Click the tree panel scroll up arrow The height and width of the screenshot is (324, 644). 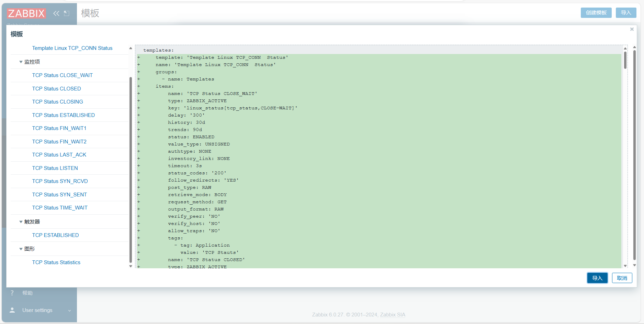pos(131,48)
